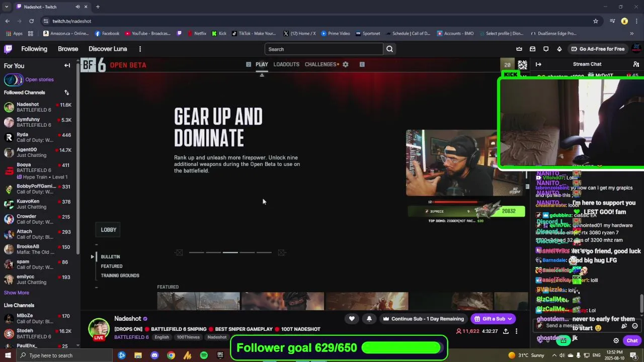644x362 pixels.
Task: Open the Whispers chat bubble icon
Action: click(546, 49)
